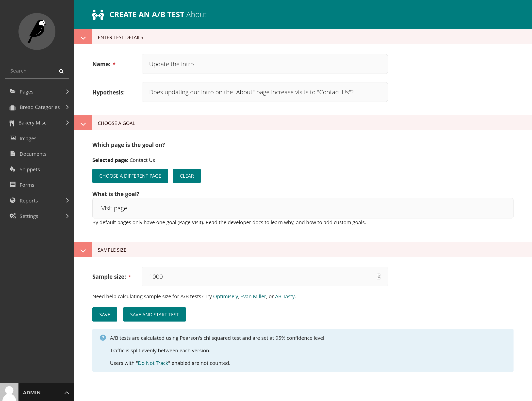Click the Bakery Misc sidebar icon
The height and width of the screenshot is (401, 532).
click(13, 123)
